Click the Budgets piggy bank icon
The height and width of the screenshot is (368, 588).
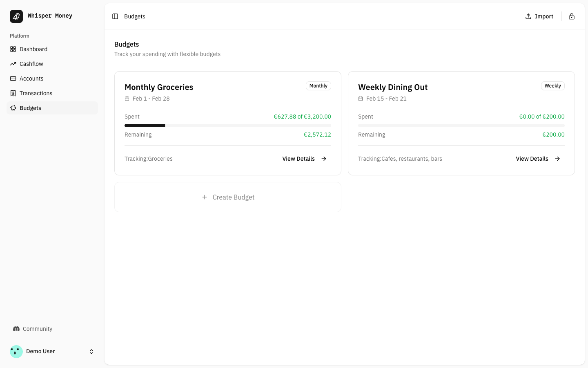pyautogui.click(x=13, y=108)
